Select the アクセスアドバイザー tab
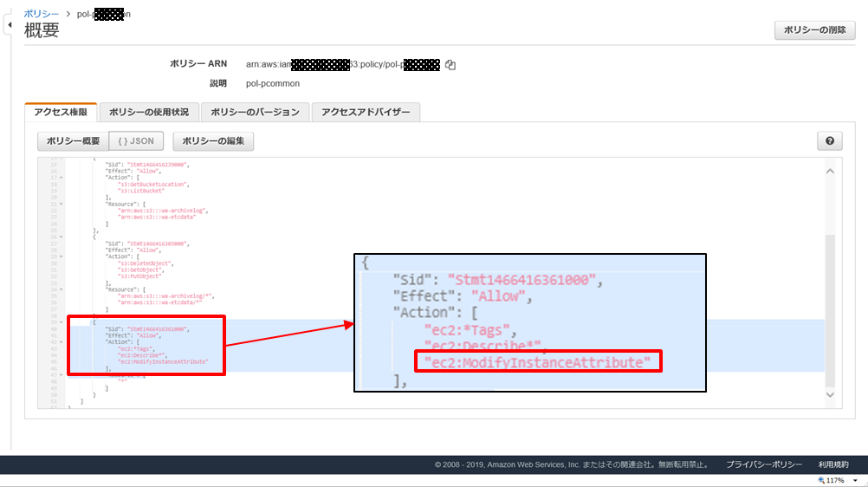868x487 pixels. tap(366, 113)
